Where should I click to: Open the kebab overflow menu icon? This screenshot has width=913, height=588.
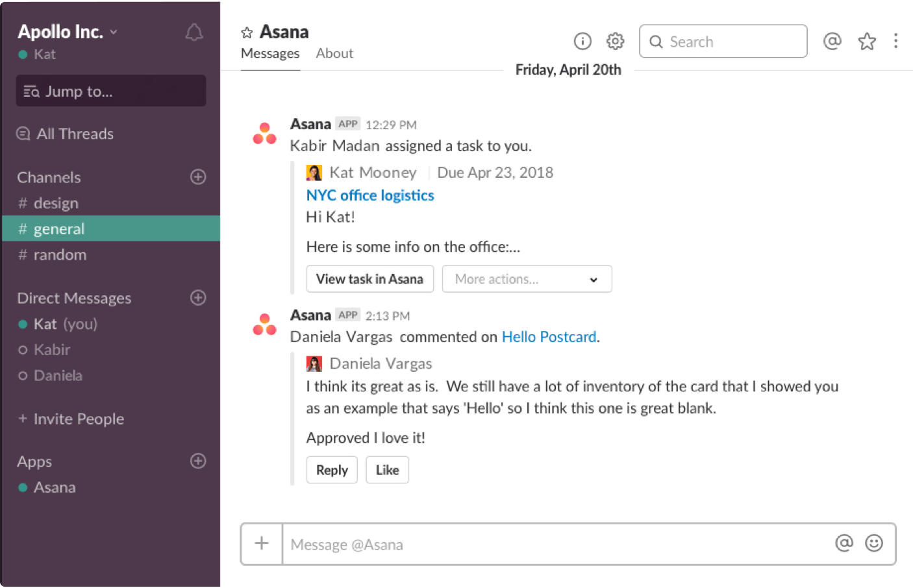tap(896, 41)
